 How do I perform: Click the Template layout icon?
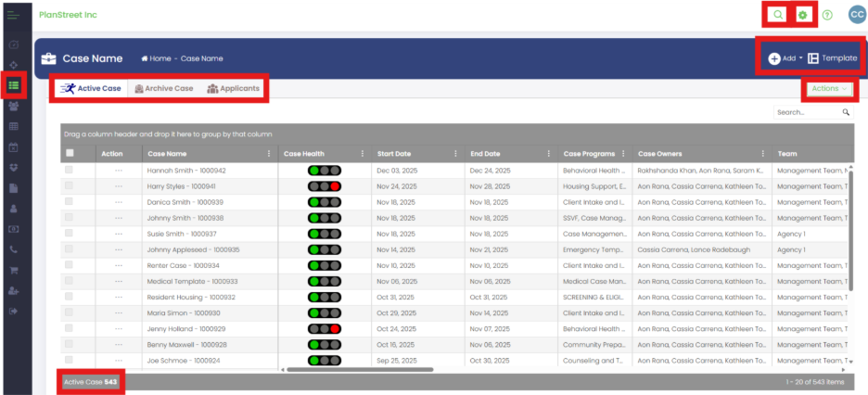(x=813, y=58)
